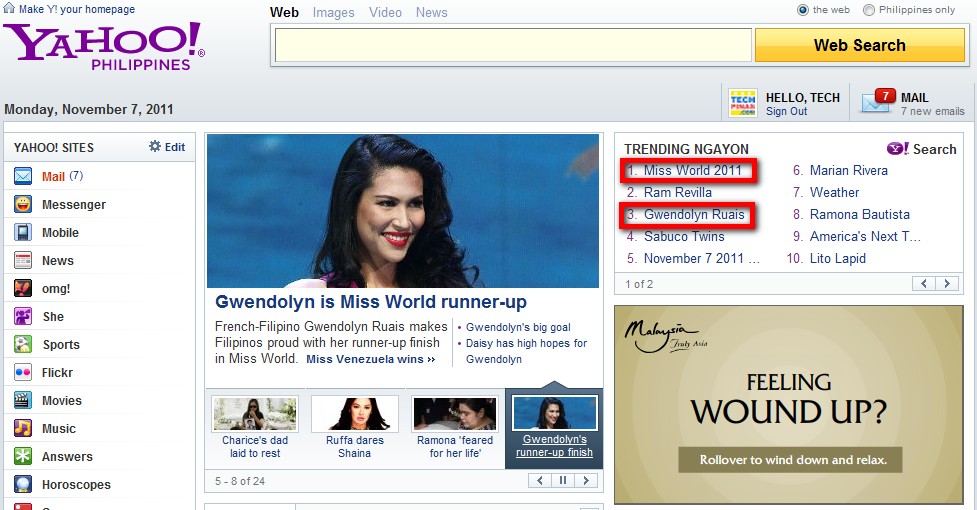Click the main Gwendolyn photo
The width and height of the screenshot is (977, 510).
[x=403, y=211]
